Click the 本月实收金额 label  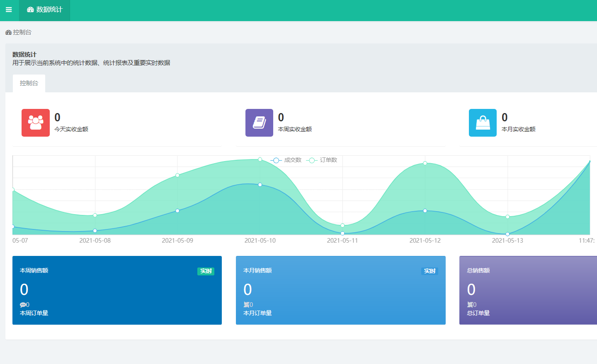click(518, 129)
